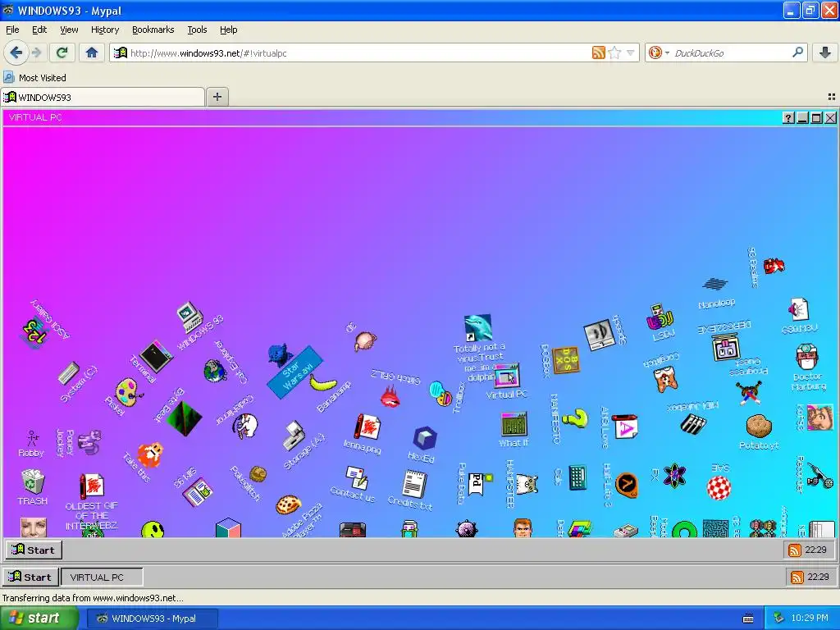
Task: Open the Tools menu
Action: point(197,30)
